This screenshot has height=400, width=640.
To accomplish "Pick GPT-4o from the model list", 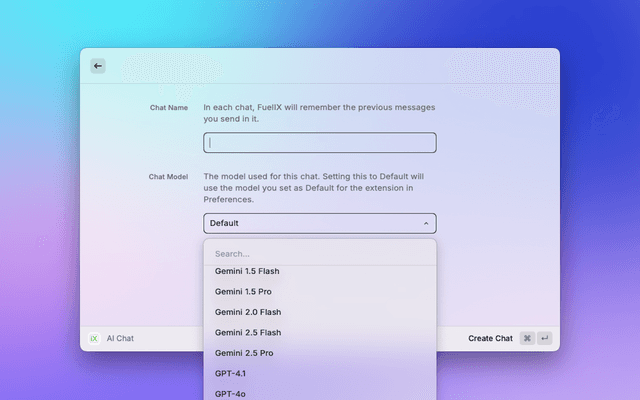I will [229, 393].
